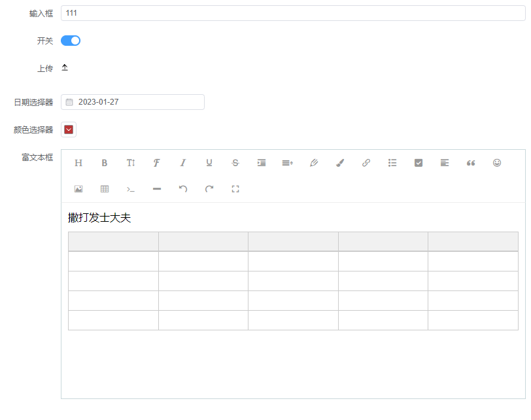Insert an image via toolbar
531x420 pixels.
click(x=78, y=189)
